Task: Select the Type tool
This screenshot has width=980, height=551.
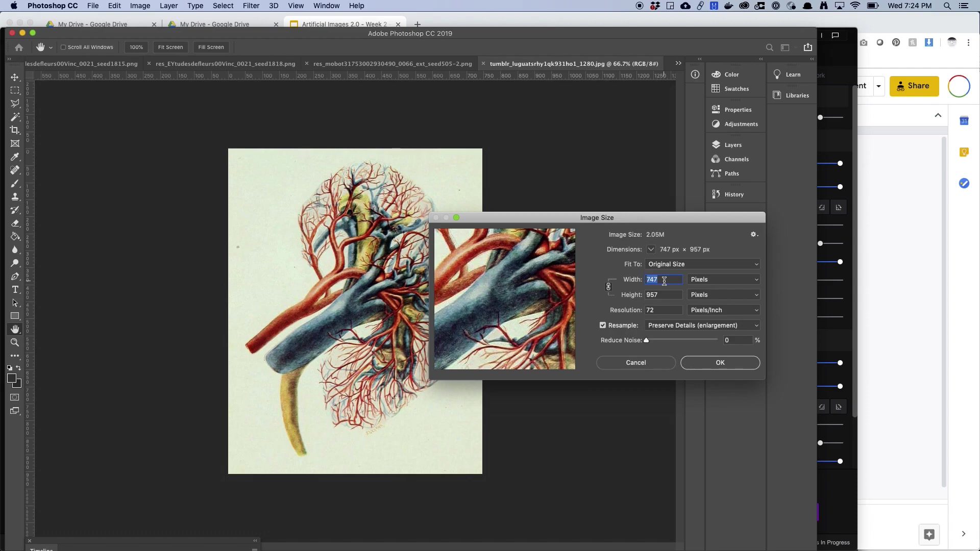Action: [15, 289]
